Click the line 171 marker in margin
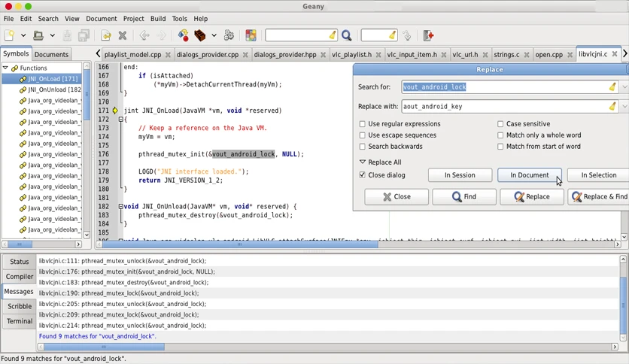The height and width of the screenshot is (364, 629). click(x=115, y=111)
